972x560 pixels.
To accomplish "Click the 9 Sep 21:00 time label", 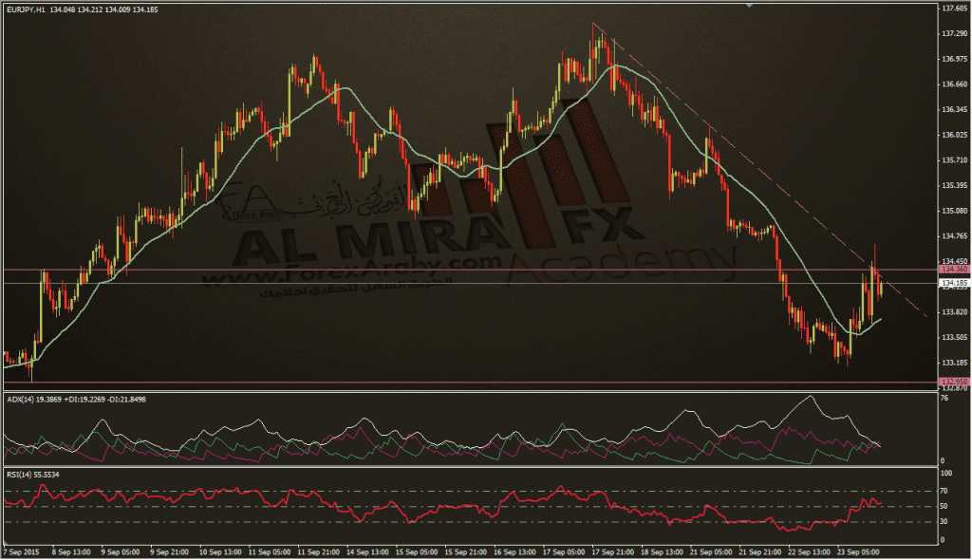I will click(169, 552).
